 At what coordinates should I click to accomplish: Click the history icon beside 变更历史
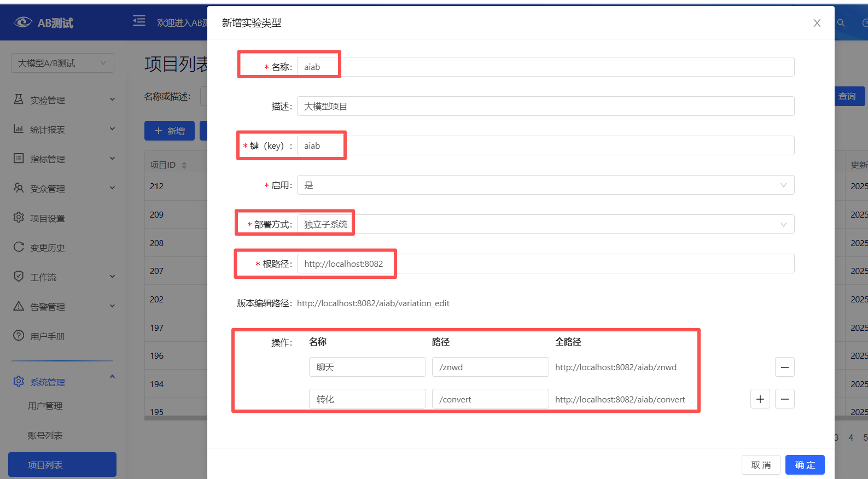[19, 247]
